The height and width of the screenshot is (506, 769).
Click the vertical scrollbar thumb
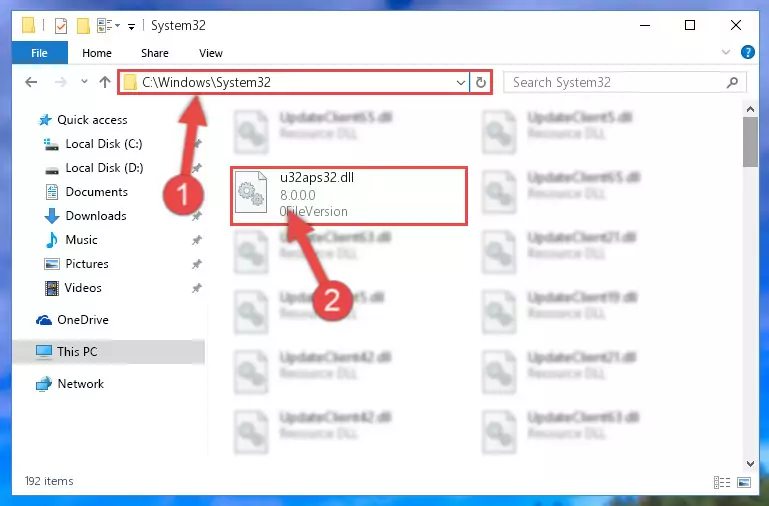point(750,142)
